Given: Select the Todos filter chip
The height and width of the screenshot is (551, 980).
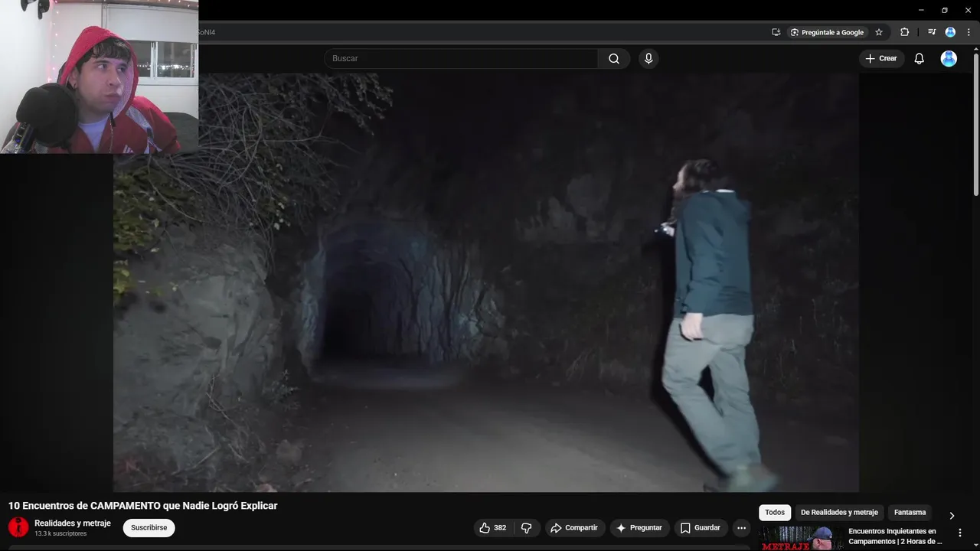Looking at the screenshot, I should (775, 513).
